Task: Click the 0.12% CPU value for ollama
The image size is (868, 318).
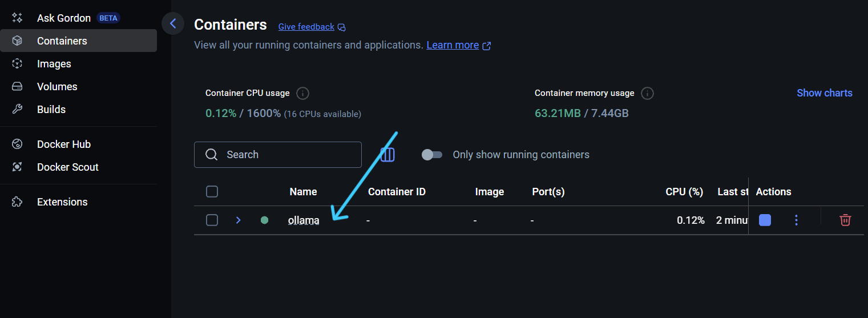Action: point(691,220)
